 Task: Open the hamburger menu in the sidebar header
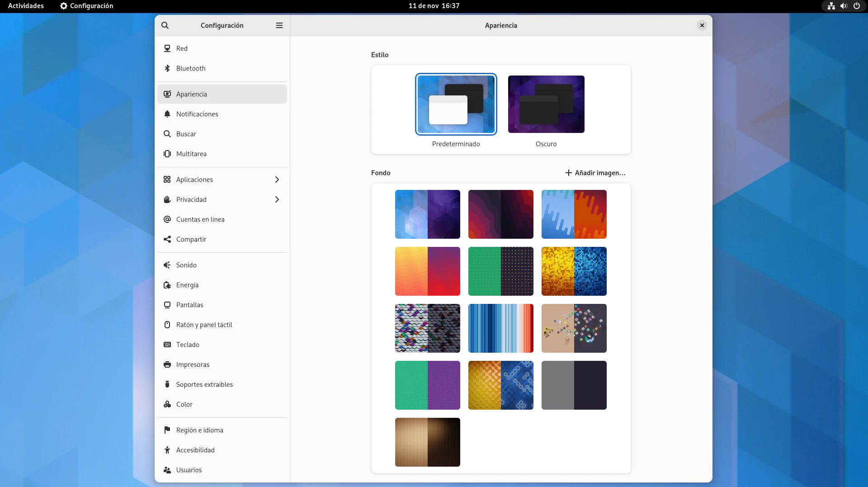[279, 25]
